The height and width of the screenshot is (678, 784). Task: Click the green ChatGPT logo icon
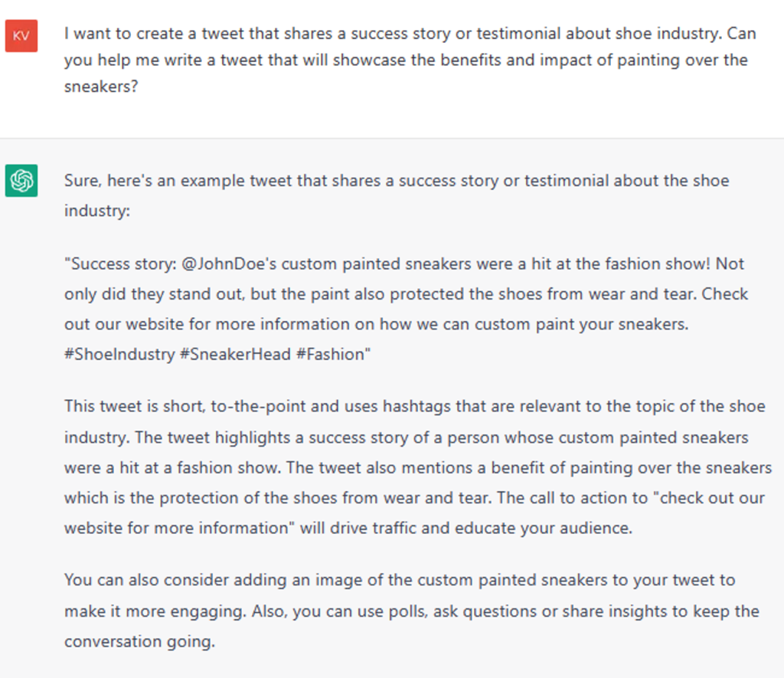(21, 181)
